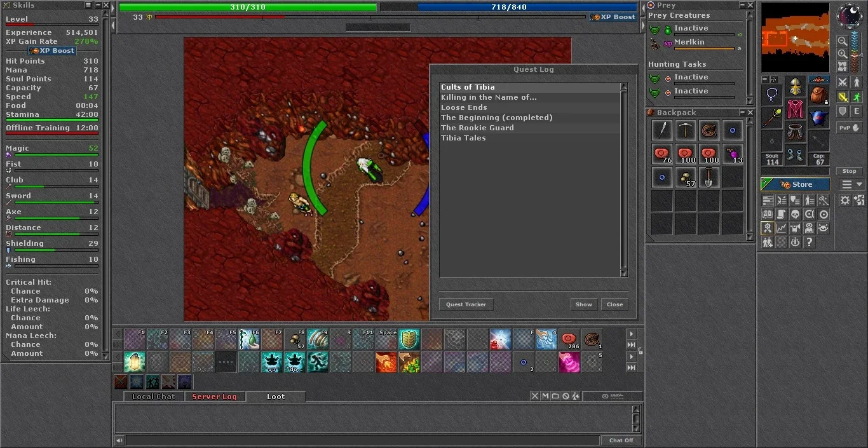868x448 pixels.
Task: Expand the three-line menu dropdown under Stop
Action: pyautogui.click(x=852, y=185)
